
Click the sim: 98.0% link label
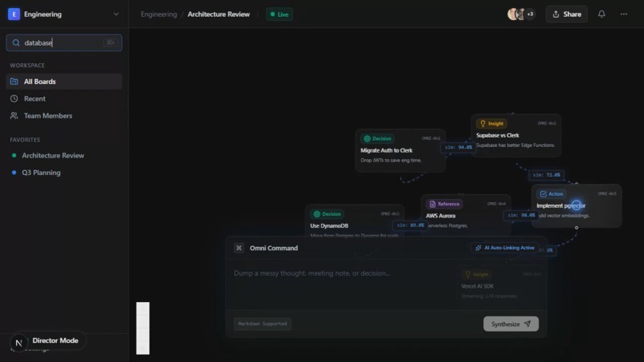pos(521,215)
